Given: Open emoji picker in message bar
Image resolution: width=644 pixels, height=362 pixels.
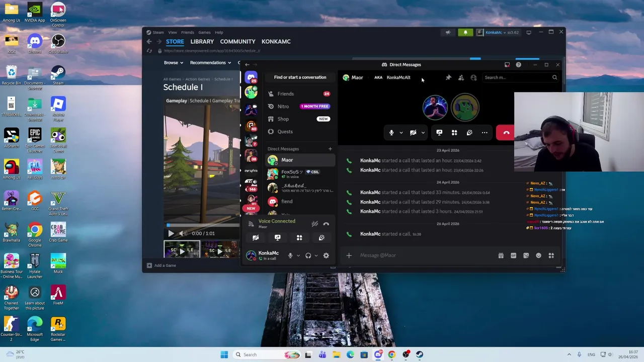Looking at the screenshot, I should [x=538, y=255].
